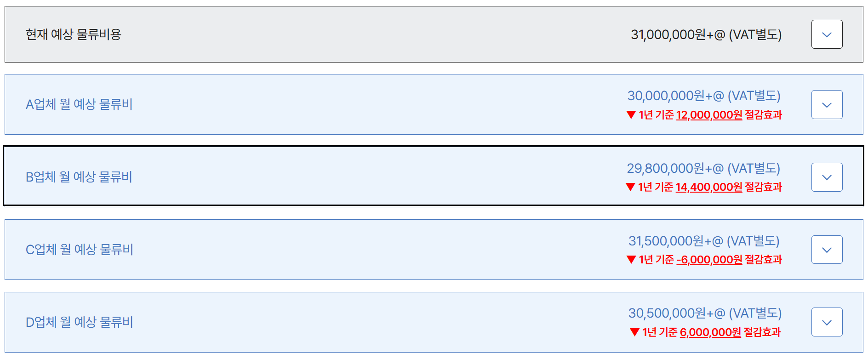Click the -6,000,000원 savings link
Image resolution: width=868 pixels, height=359 pixels.
(x=709, y=260)
